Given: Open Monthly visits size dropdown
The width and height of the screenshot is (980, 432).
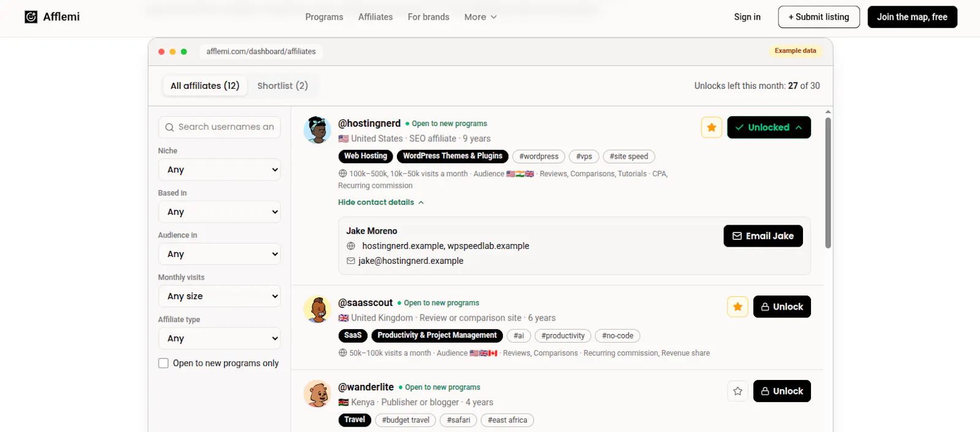Looking at the screenshot, I should (x=219, y=296).
